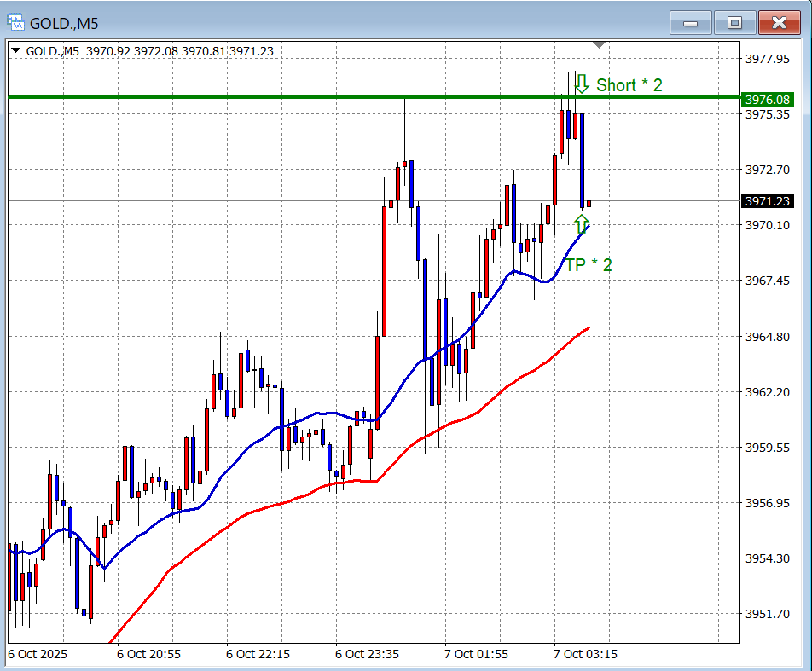The width and height of the screenshot is (812, 671).
Task: Maximize the GOLD.,M5 chart window
Action: coord(734,23)
